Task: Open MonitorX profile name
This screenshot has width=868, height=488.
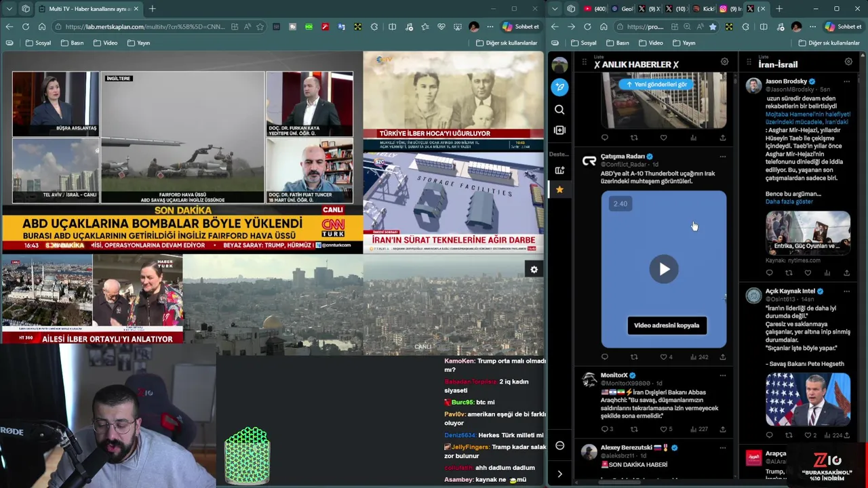Action: point(614,375)
